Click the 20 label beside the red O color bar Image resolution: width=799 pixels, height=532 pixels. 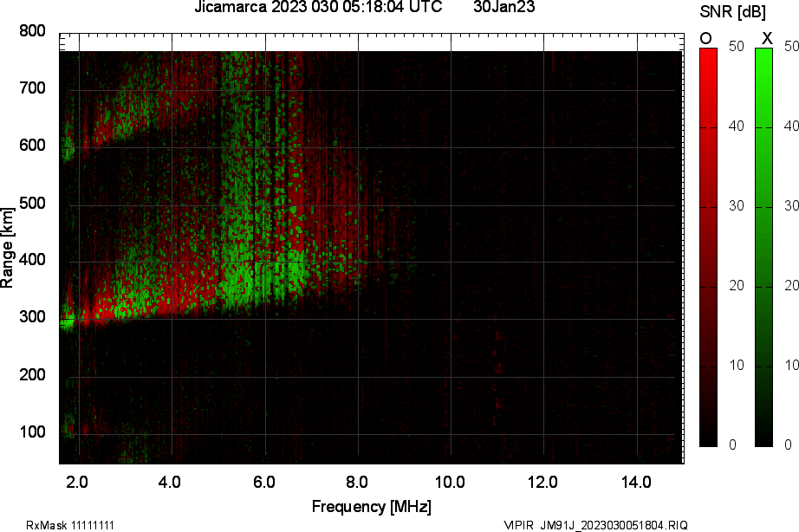(737, 285)
